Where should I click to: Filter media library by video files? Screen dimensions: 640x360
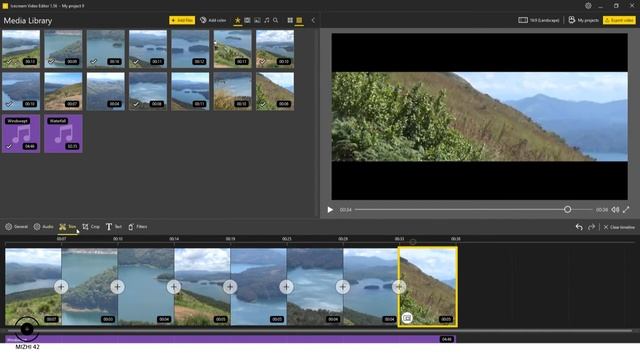[247, 20]
